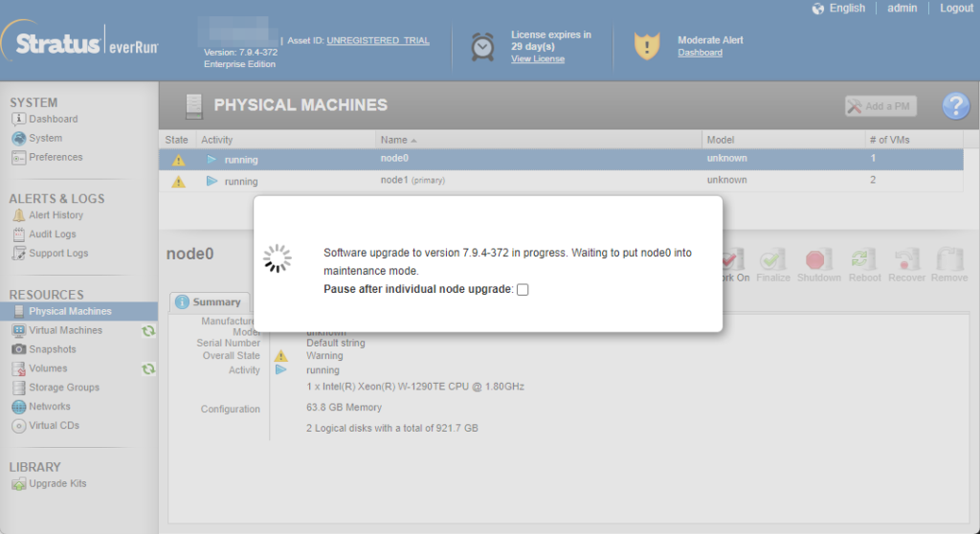The height and width of the screenshot is (534, 980).
Task: Click the Networks globe icon
Action: (x=19, y=407)
